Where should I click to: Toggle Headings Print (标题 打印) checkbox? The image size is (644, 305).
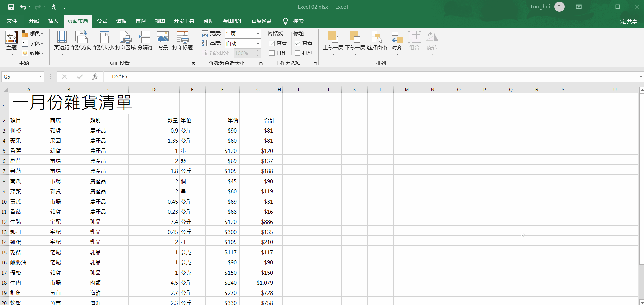tap(297, 53)
